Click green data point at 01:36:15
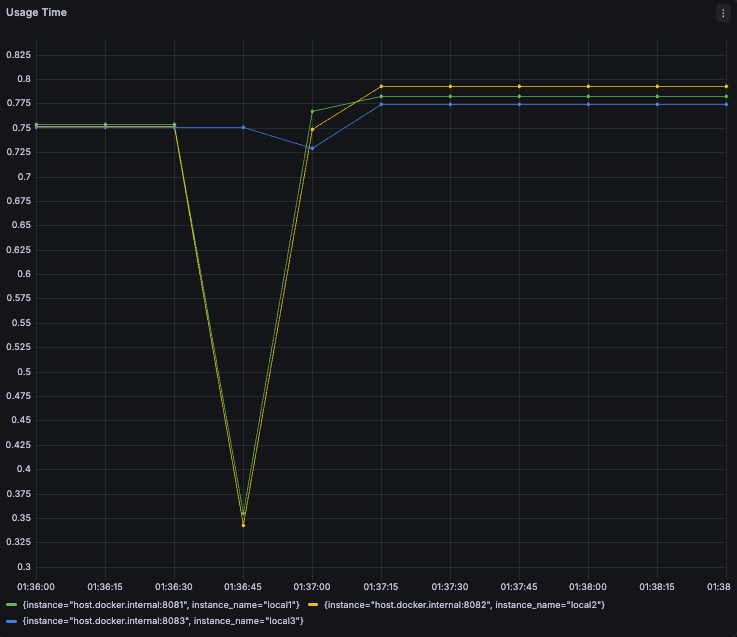The height and width of the screenshot is (637, 737). (105, 125)
